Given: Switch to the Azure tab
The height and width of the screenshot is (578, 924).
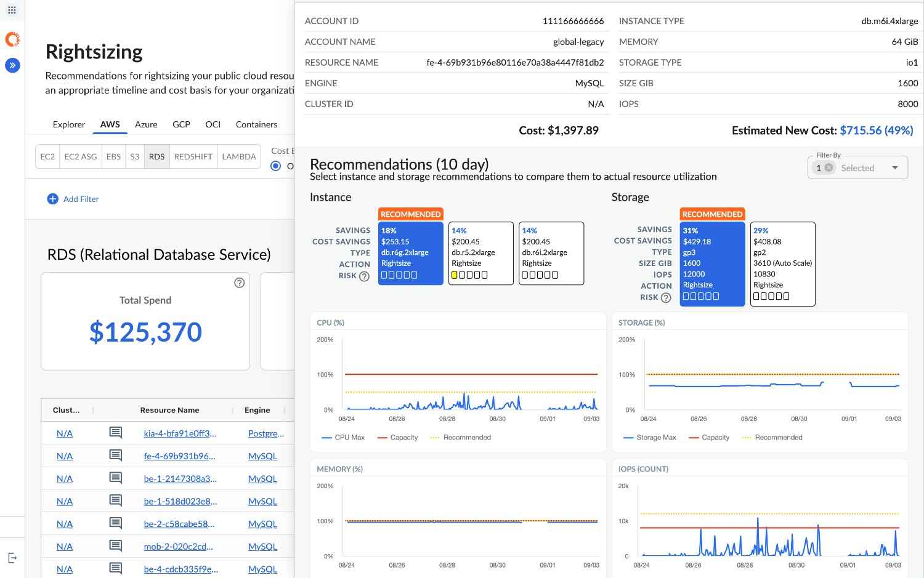Looking at the screenshot, I should pyautogui.click(x=146, y=124).
